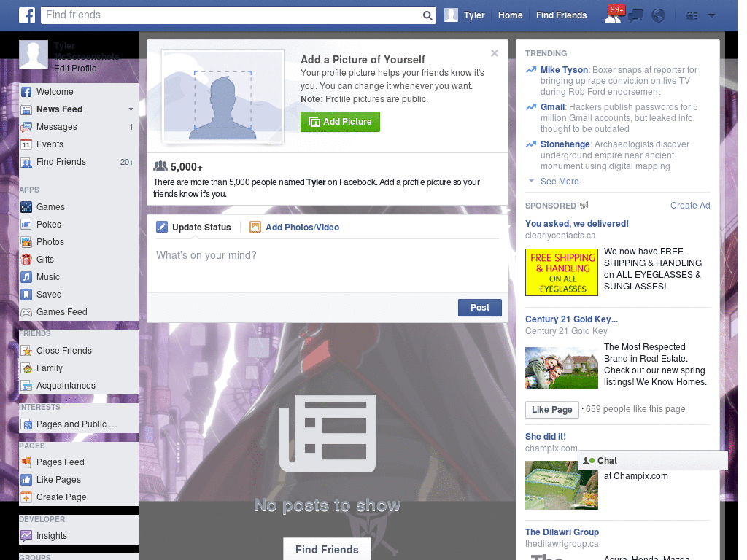747x560 pixels.
Task: Click the News Feed icon in sidebar
Action: coord(26,109)
